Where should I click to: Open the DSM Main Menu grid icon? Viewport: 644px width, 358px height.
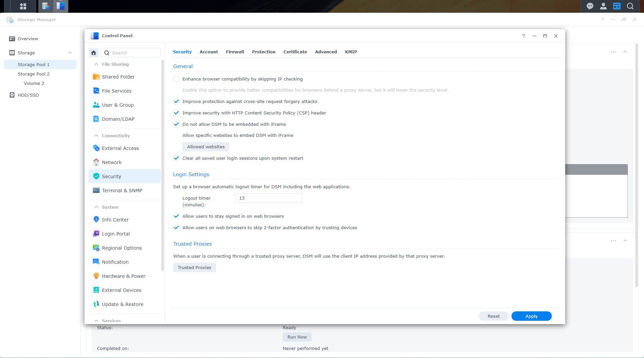[x=23, y=6]
